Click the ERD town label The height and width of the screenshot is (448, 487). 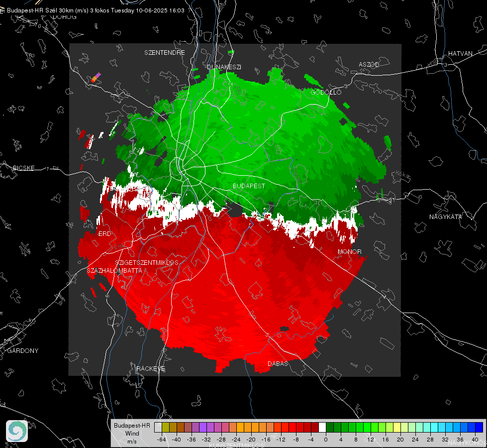click(x=104, y=234)
